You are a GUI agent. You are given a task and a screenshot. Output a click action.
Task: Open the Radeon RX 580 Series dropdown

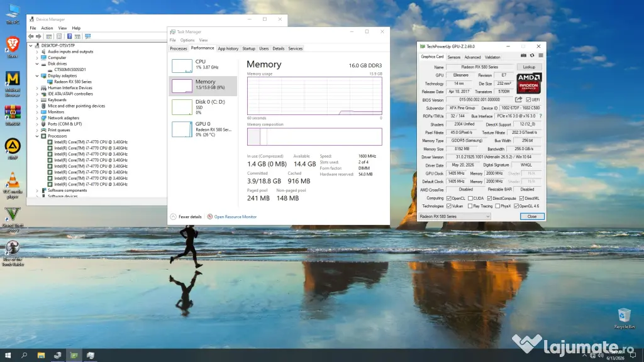pos(454,216)
